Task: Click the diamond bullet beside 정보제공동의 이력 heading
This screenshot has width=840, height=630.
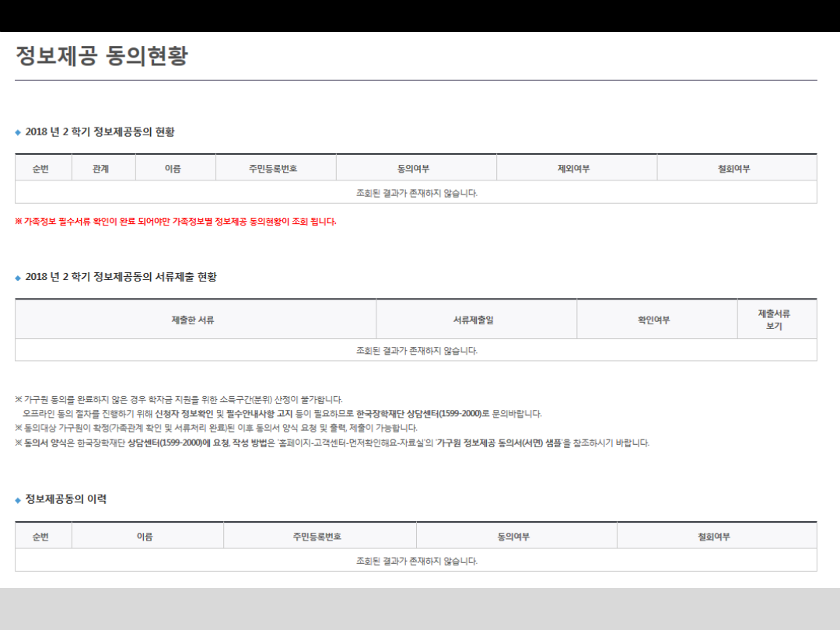Action: (18, 500)
